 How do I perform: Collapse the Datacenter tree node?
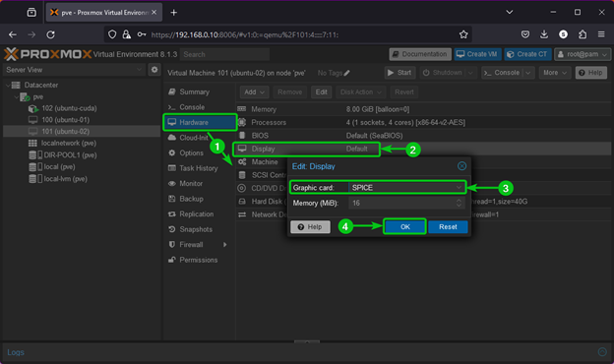pyautogui.click(x=8, y=85)
